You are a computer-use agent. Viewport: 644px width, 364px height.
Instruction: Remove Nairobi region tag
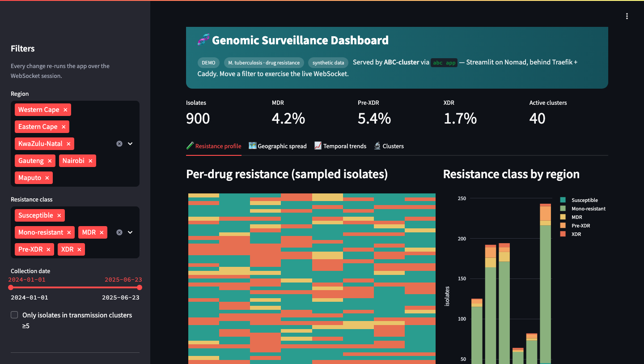pos(90,161)
